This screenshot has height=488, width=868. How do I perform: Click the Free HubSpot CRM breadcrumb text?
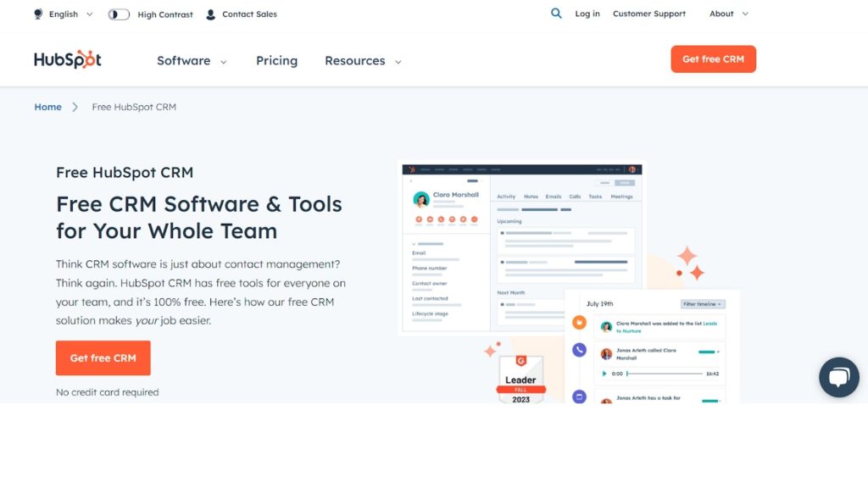click(134, 107)
